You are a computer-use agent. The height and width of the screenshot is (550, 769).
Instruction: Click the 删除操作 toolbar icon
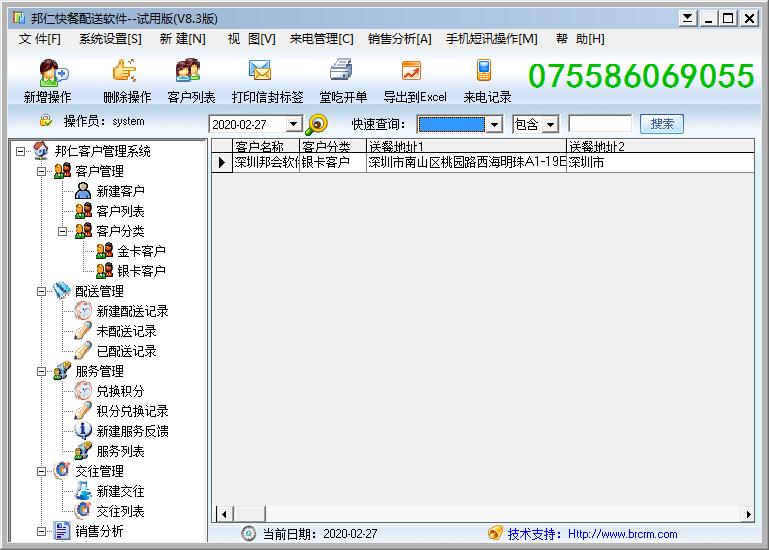pyautogui.click(x=125, y=71)
